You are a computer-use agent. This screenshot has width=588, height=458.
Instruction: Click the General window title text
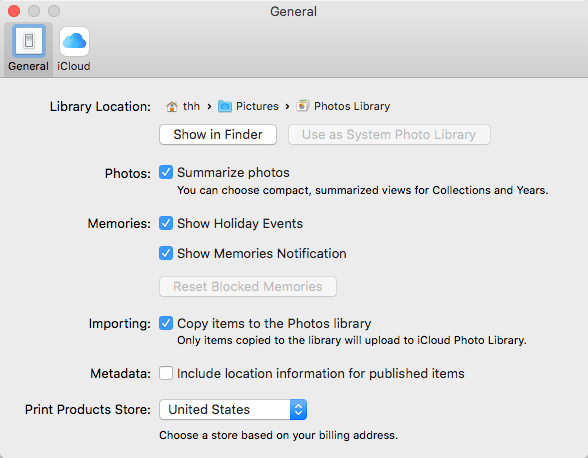coord(293,12)
